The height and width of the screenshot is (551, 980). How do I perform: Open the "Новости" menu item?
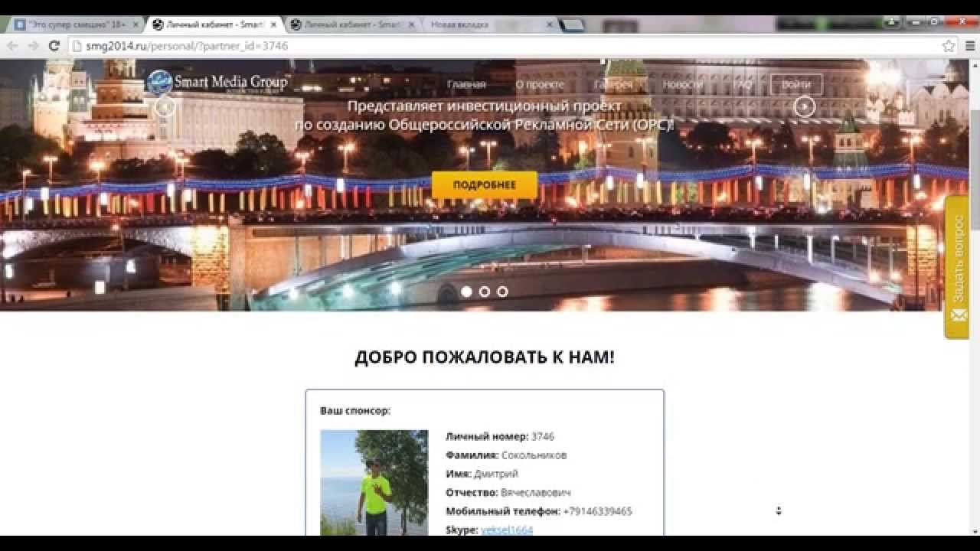[x=682, y=85]
